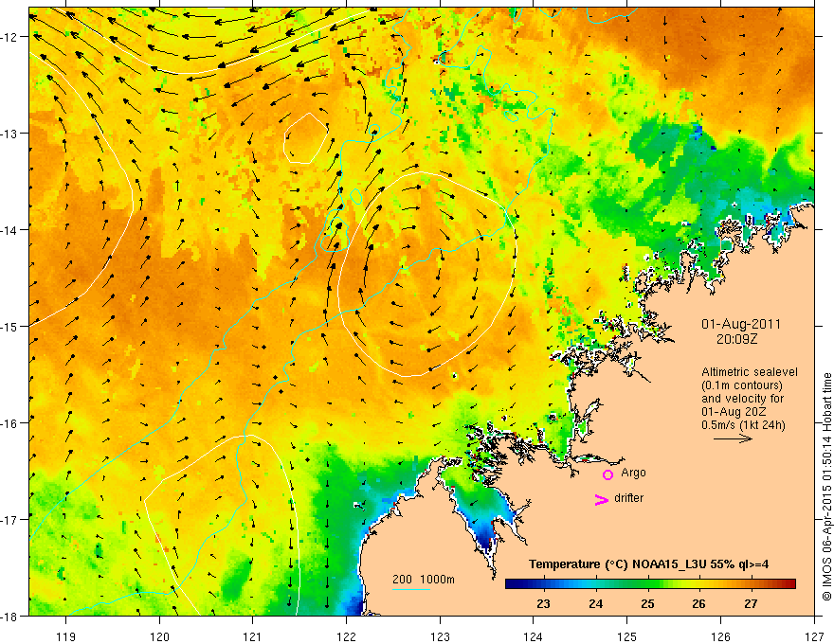Click longitude axis label 127
Viewport: 834px width, 644px height.
[x=814, y=636]
